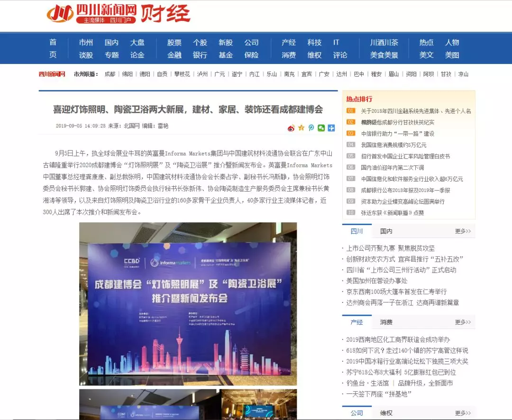
Task: Open the 雅安 city link
Action: 376,74
